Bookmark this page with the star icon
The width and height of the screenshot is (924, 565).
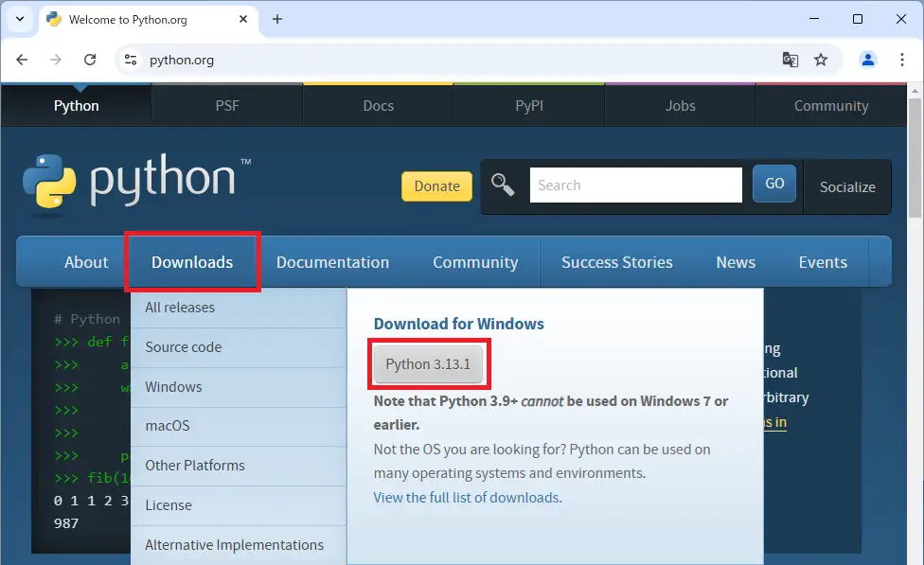tap(820, 60)
